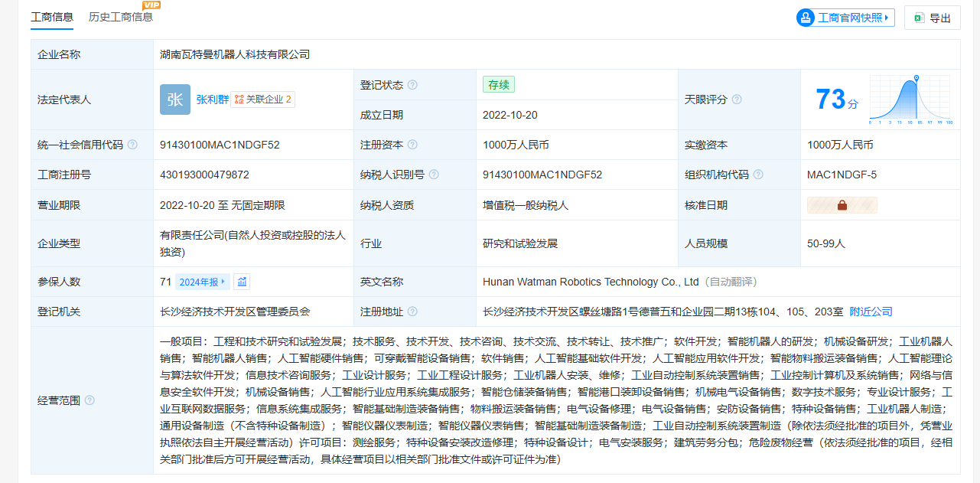Click the help icon next to 注册资本
980x483 pixels.
(x=413, y=145)
